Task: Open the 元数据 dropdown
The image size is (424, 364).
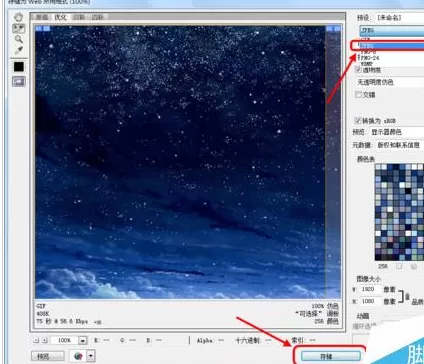Action: pyautogui.click(x=399, y=145)
